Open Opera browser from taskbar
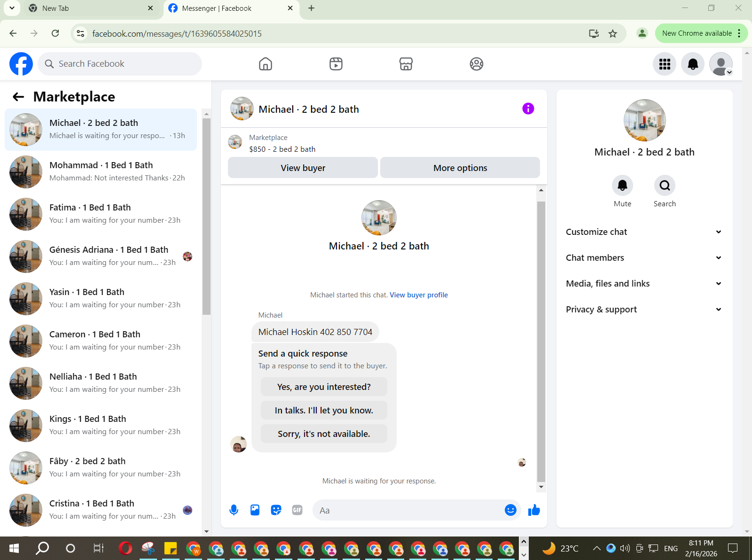752x560 pixels. pyautogui.click(x=125, y=548)
